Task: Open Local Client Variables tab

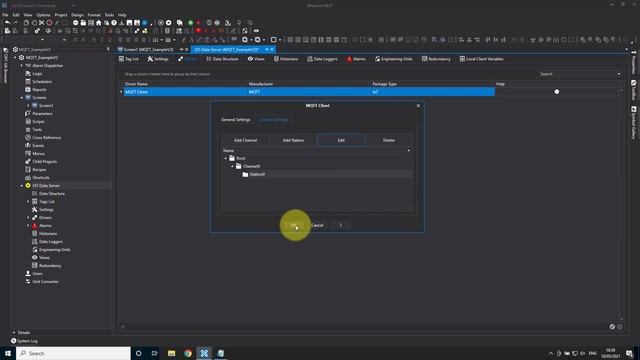Action: (x=482, y=59)
